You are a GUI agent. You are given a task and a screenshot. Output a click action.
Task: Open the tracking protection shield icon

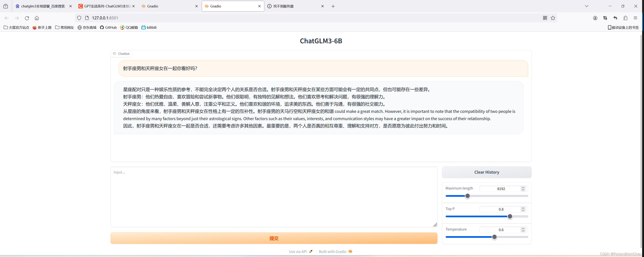(x=79, y=18)
